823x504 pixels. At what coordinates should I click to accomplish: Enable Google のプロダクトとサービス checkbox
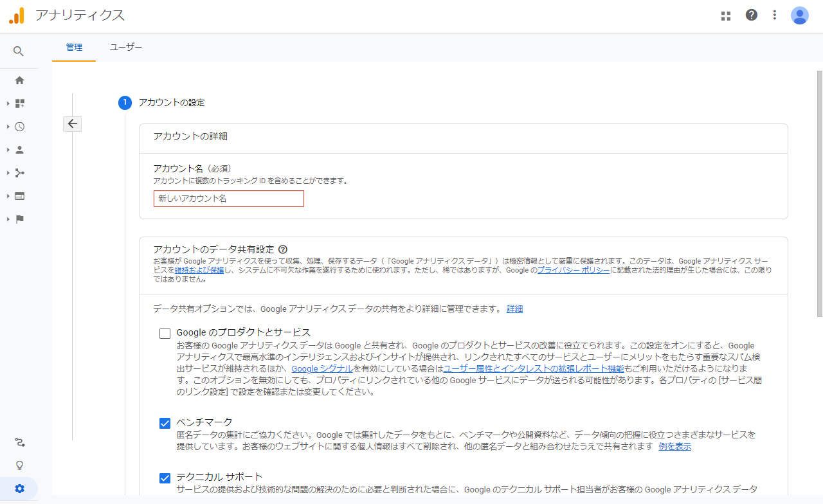[165, 333]
